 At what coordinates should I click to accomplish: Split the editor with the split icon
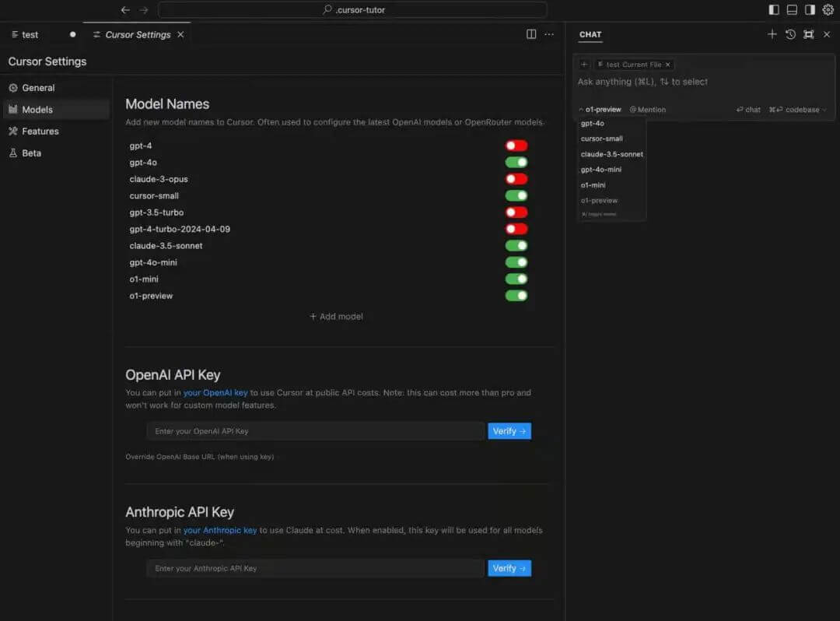click(x=531, y=34)
